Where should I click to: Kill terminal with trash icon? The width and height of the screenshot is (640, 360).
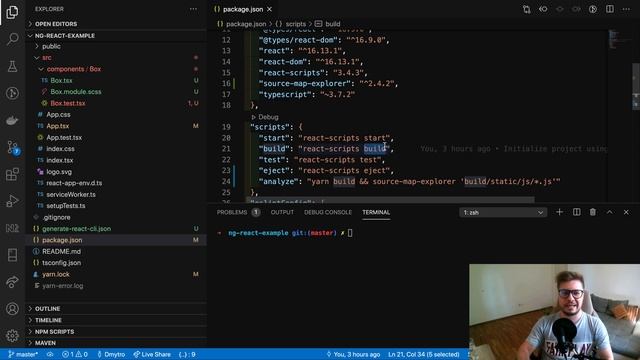coord(593,212)
